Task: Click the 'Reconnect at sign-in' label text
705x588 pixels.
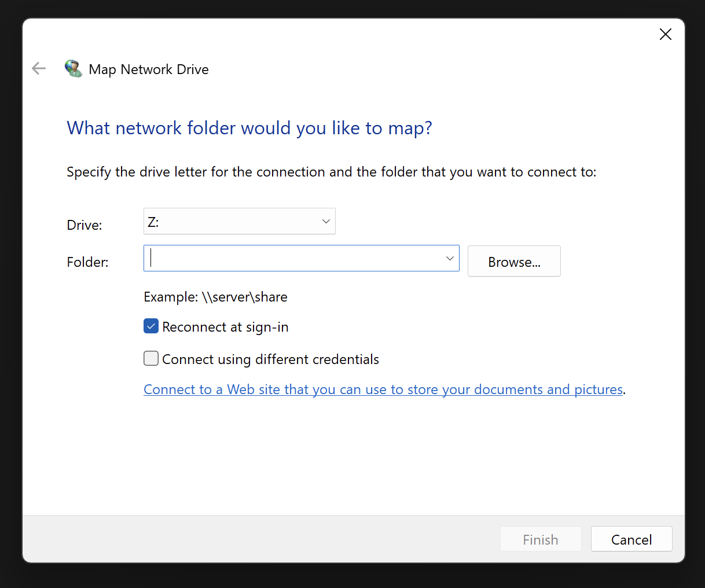Action: point(225,327)
